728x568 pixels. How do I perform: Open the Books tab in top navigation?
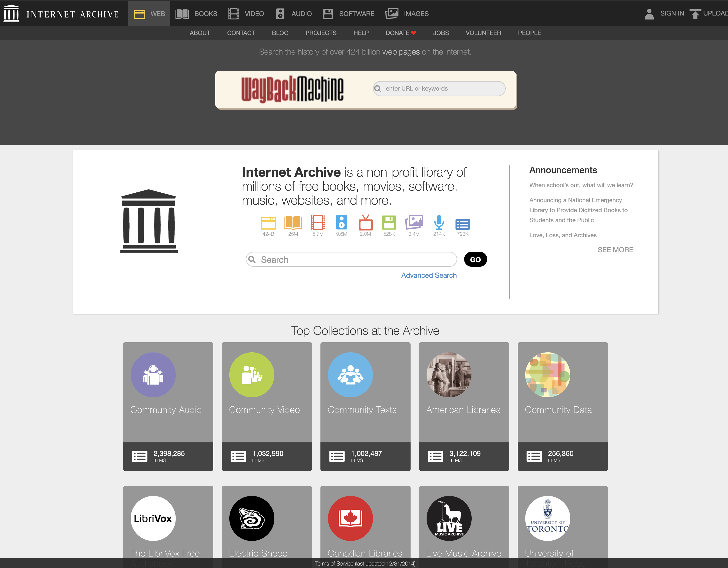tap(196, 14)
